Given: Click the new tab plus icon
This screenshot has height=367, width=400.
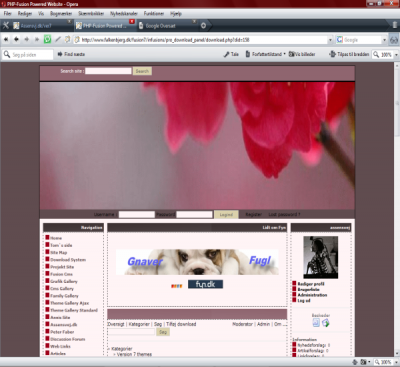Looking at the screenshot, I should pyautogui.click(x=203, y=25).
